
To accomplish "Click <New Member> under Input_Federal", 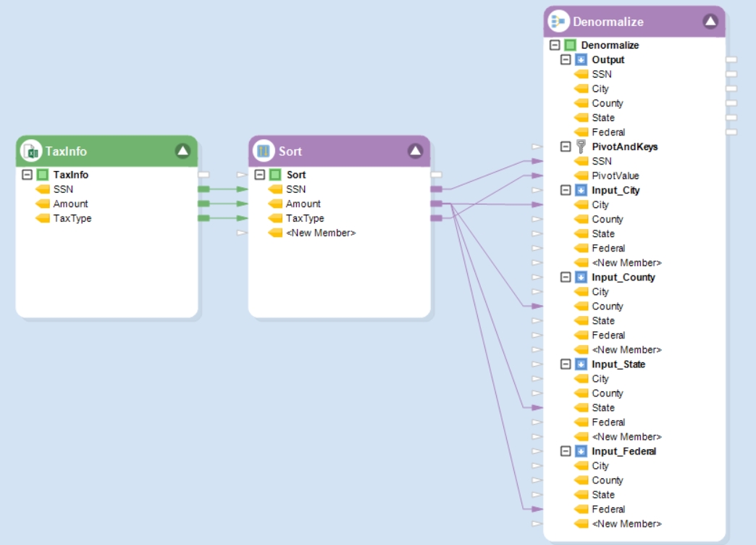I will (x=626, y=523).
